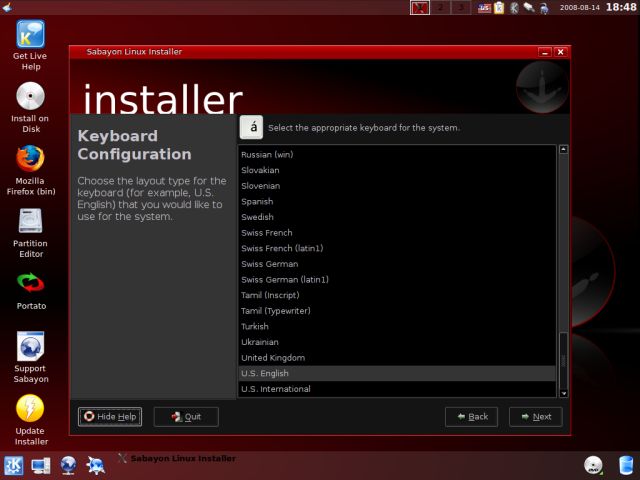The height and width of the screenshot is (480, 640).
Task: Click the US keyboard layout flag in tray
Action: pos(484,8)
